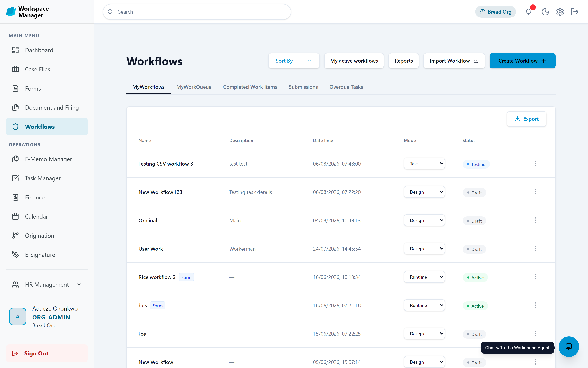The height and width of the screenshot is (368, 588).
Task: Click the Sign Out button
Action: coord(47,353)
